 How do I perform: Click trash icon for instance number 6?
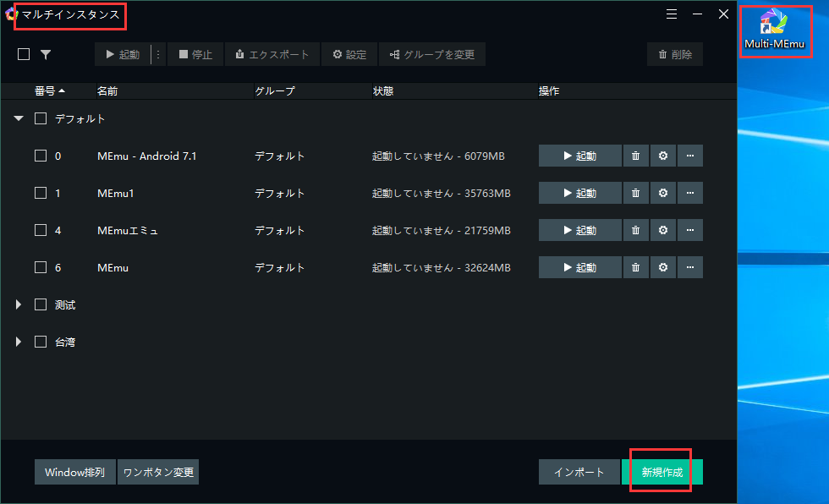[635, 267]
